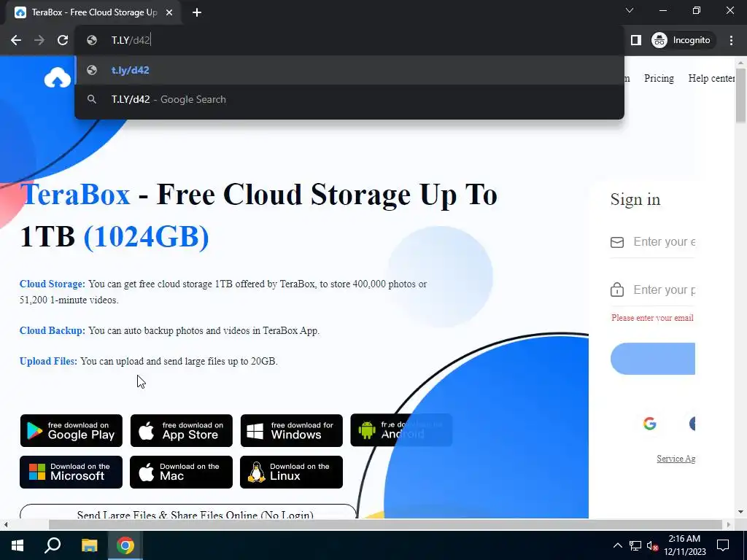Click the email input field

coord(653,242)
